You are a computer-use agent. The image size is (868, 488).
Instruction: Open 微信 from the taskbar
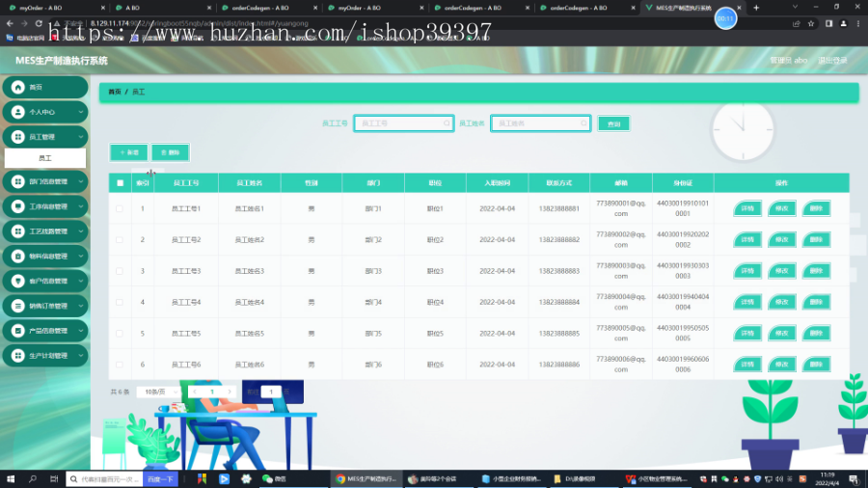click(274, 479)
